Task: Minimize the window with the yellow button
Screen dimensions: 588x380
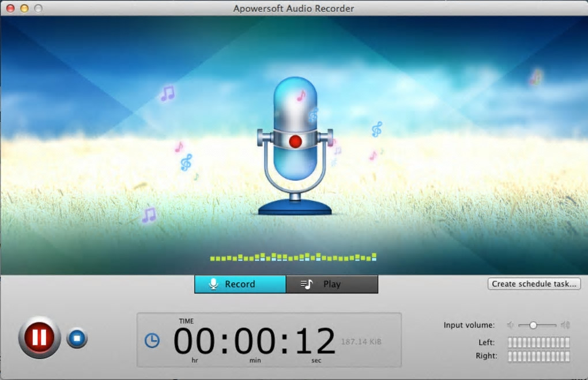Action: coord(24,8)
